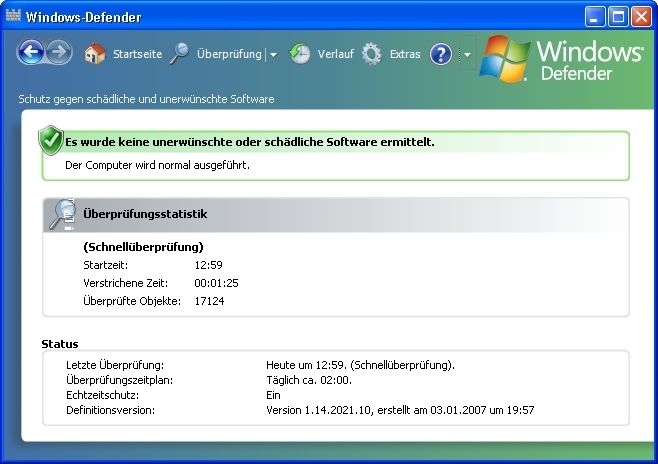This screenshot has height=464, width=658.
Task: Click the 'Verstrichene Zeit:' label
Action: point(125,283)
